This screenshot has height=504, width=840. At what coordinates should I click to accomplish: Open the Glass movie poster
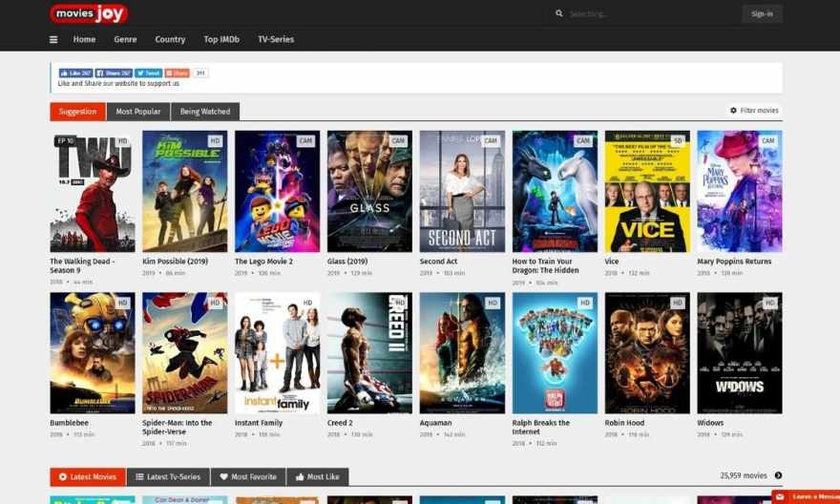click(369, 191)
